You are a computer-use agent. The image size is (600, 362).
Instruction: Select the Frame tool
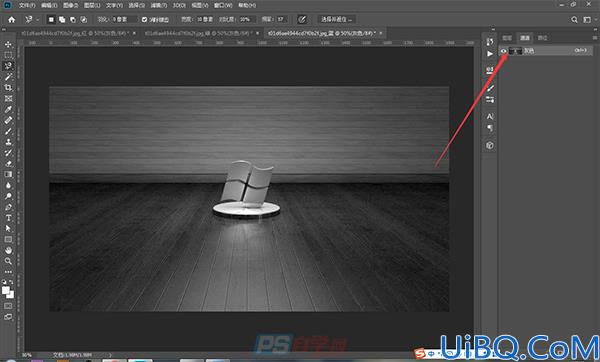(x=8, y=98)
